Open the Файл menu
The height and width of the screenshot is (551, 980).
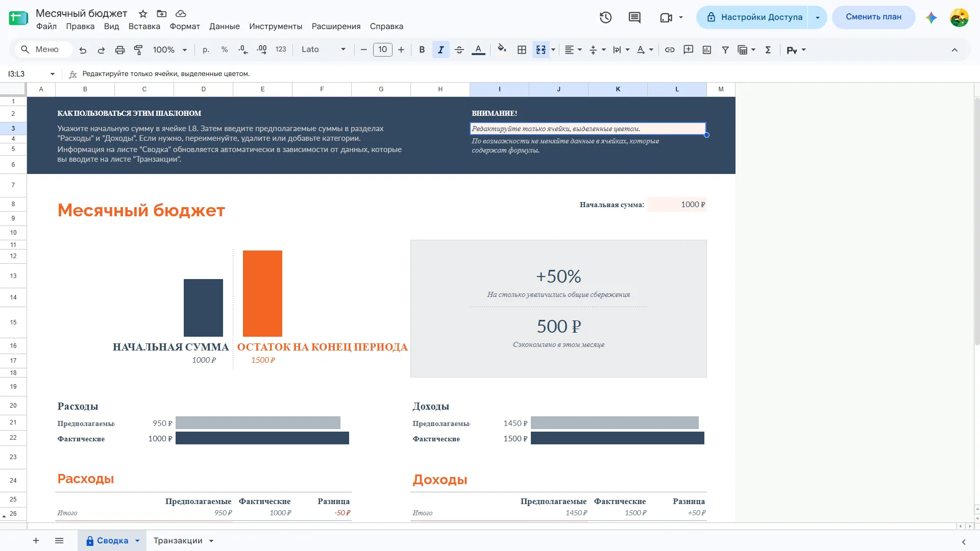click(46, 27)
